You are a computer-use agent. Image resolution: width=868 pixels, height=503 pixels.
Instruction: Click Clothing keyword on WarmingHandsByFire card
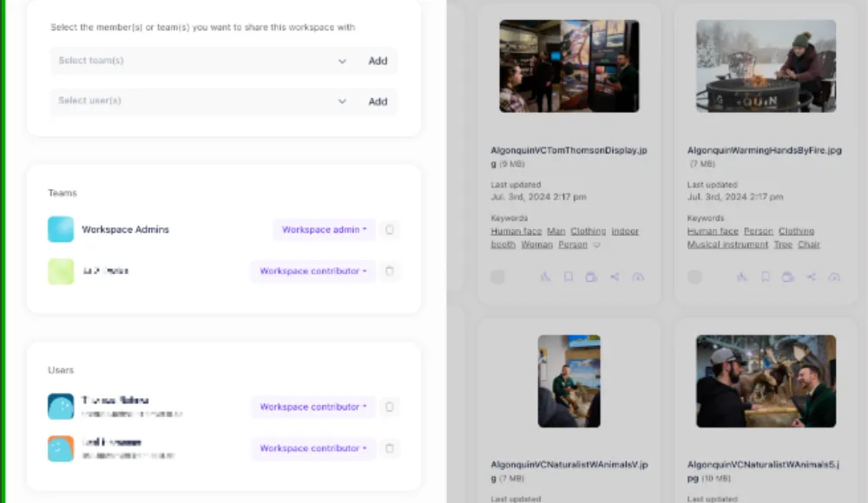point(795,231)
